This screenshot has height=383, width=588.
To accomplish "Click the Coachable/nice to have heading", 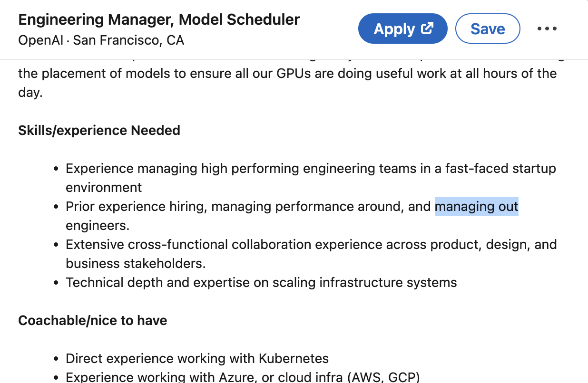I will pyautogui.click(x=92, y=320).
